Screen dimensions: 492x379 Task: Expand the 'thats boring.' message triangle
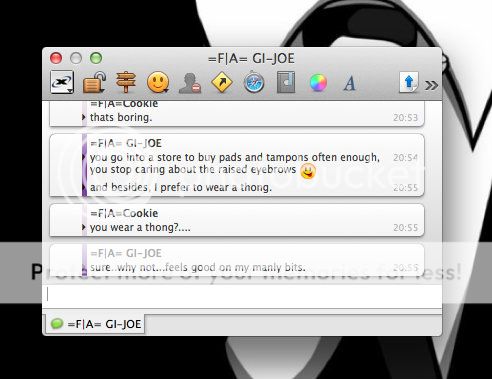84,117
